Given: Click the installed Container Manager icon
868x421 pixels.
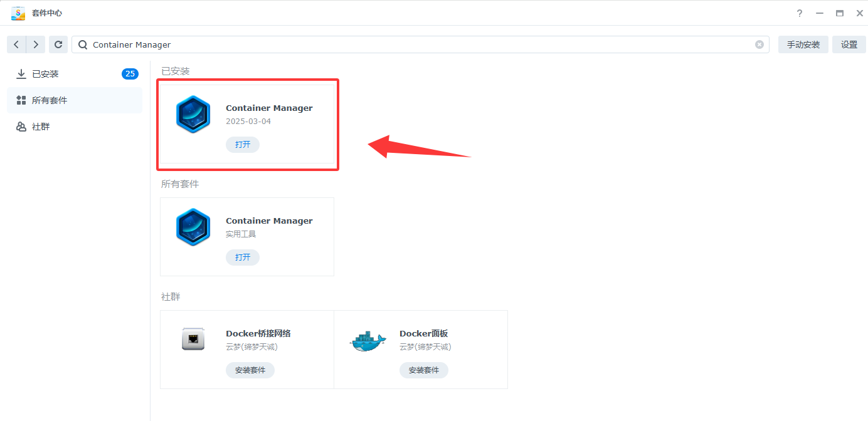Looking at the screenshot, I should pyautogui.click(x=193, y=115).
